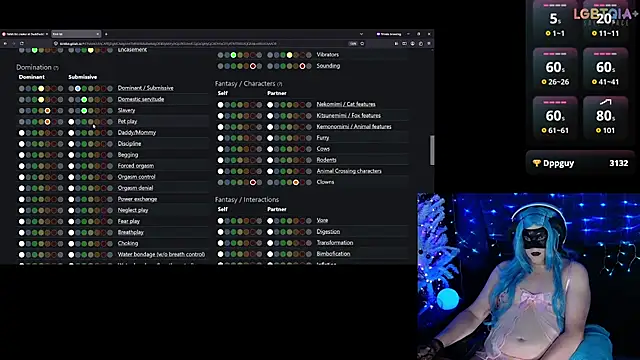Select red Partner circle for Vibrators

[302, 55]
